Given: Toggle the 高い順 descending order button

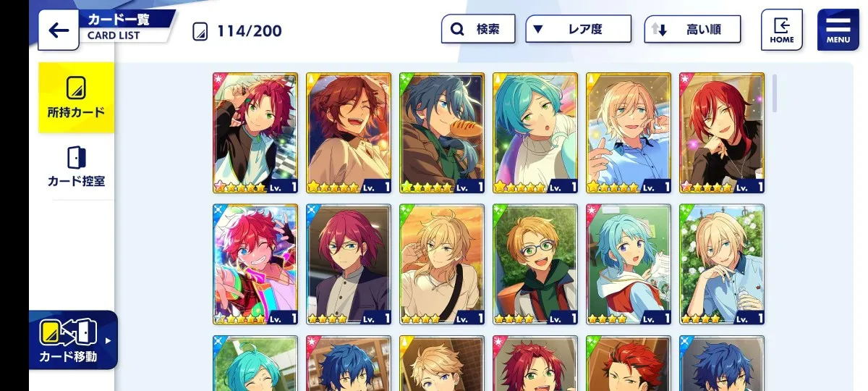Looking at the screenshot, I should pos(692,30).
